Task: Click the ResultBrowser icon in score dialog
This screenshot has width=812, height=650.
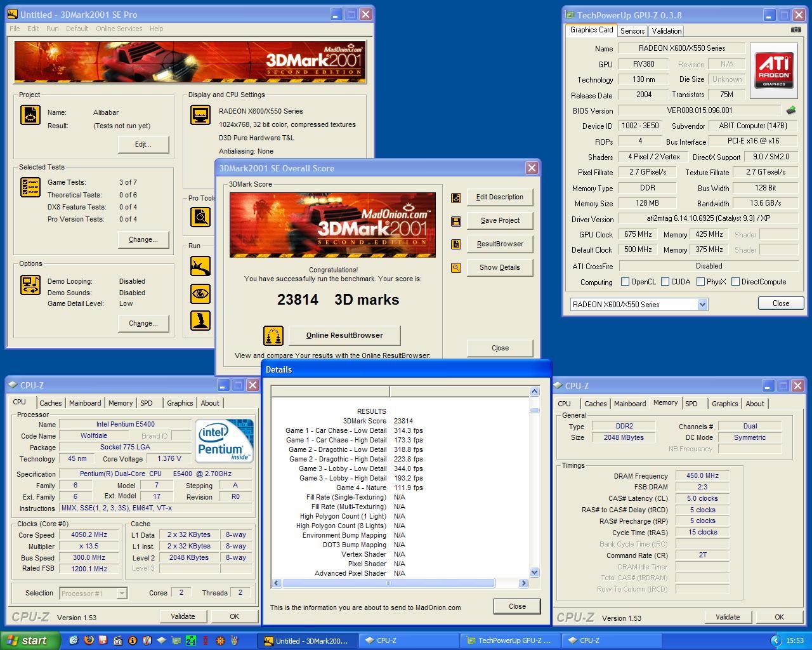Action: click(455, 244)
